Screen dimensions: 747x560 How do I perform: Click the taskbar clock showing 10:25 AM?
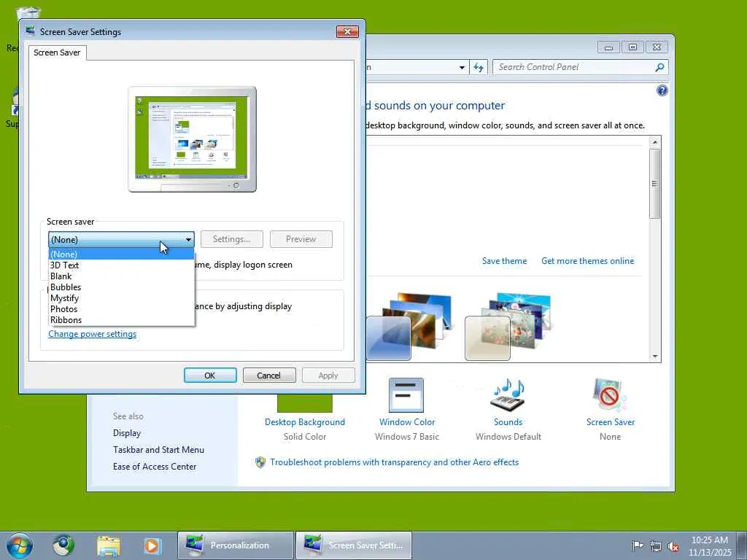click(710, 545)
